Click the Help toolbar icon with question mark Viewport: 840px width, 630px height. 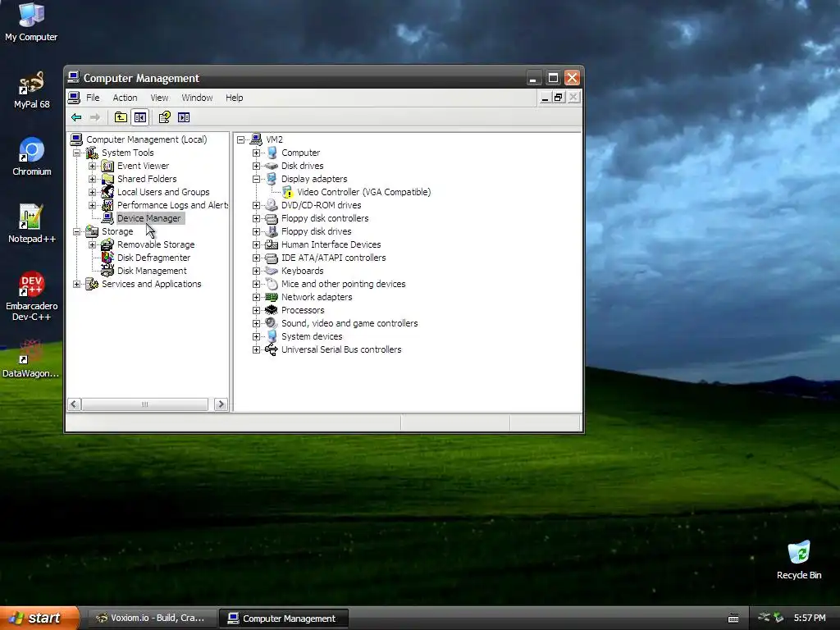(x=164, y=117)
